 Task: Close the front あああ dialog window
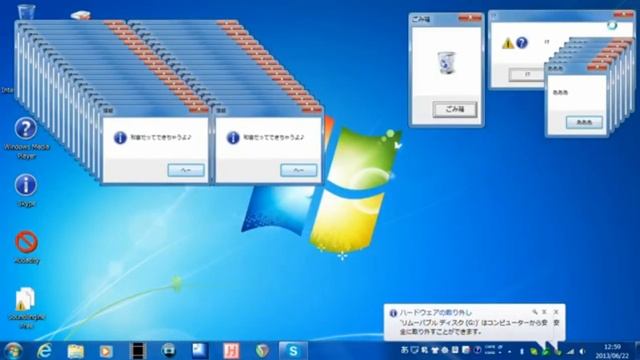click(597, 68)
